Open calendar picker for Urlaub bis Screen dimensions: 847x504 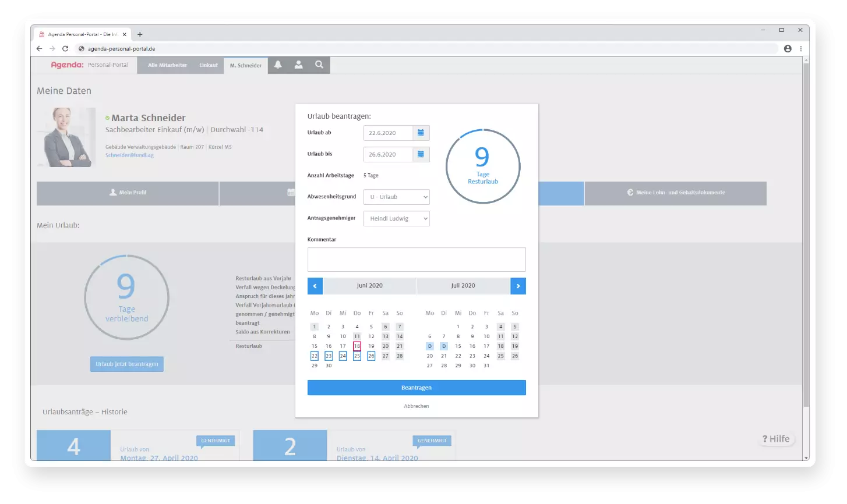(421, 155)
